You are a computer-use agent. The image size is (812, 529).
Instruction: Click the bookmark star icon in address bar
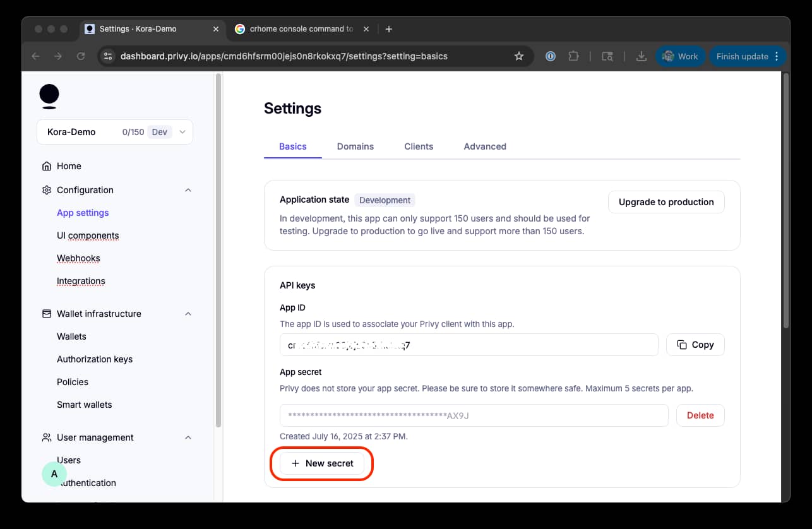(519, 56)
